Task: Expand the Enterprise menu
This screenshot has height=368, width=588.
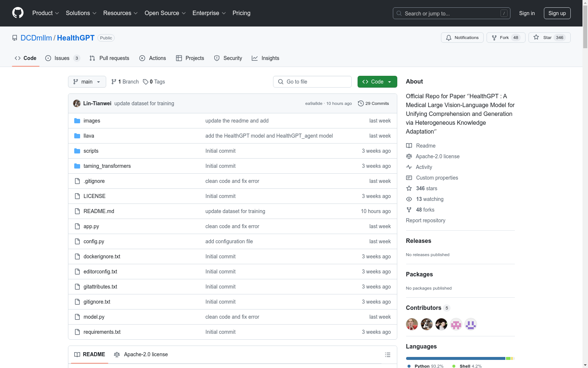Action: tap(209, 13)
